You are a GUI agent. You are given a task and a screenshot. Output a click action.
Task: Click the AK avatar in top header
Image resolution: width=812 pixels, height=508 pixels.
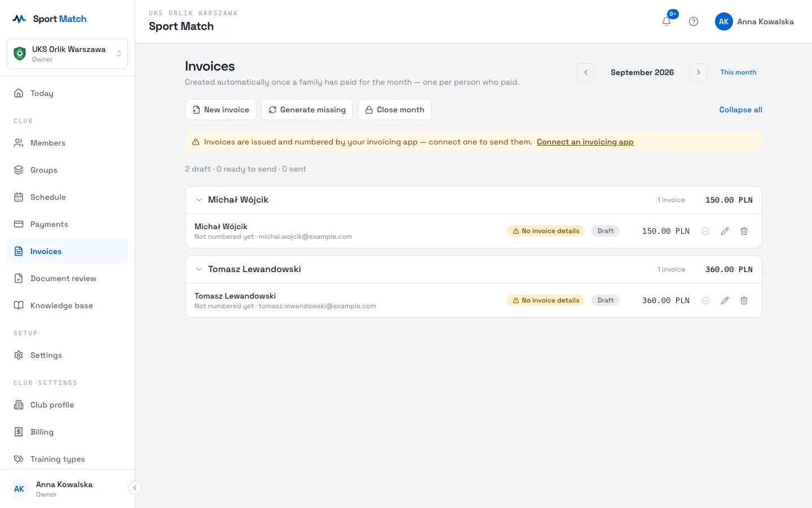(x=724, y=21)
